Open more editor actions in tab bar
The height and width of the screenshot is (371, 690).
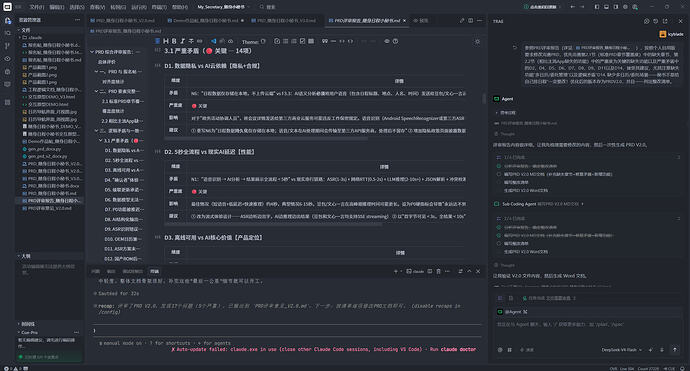click(480, 21)
